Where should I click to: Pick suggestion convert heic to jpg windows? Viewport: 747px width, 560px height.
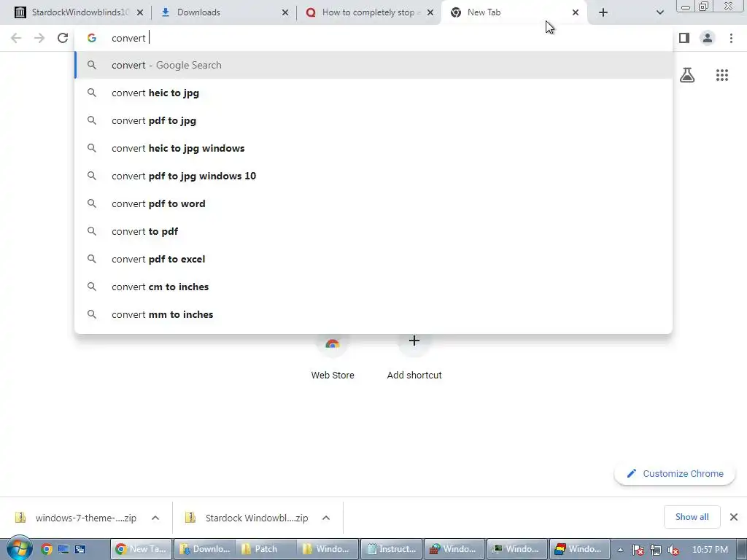pyautogui.click(x=373, y=148)
